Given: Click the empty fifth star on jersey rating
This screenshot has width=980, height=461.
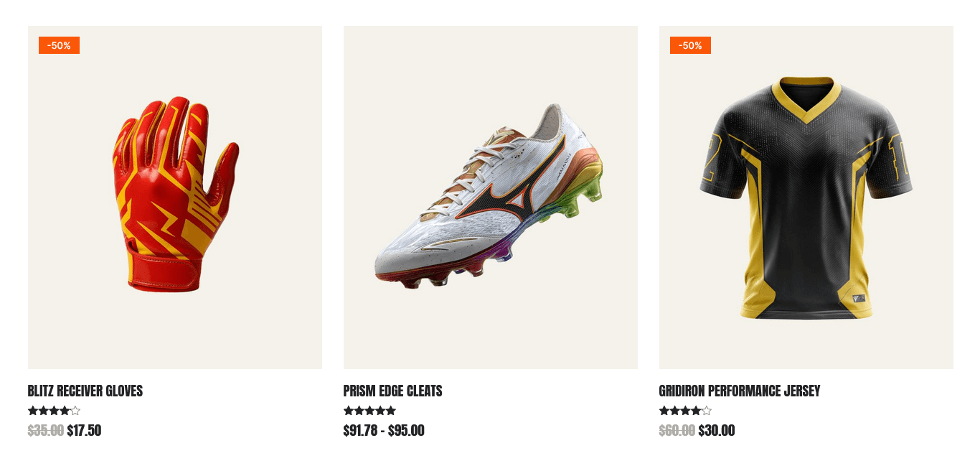Looking at the screenshot, I should pyautogui.click(x=707, y=411).
